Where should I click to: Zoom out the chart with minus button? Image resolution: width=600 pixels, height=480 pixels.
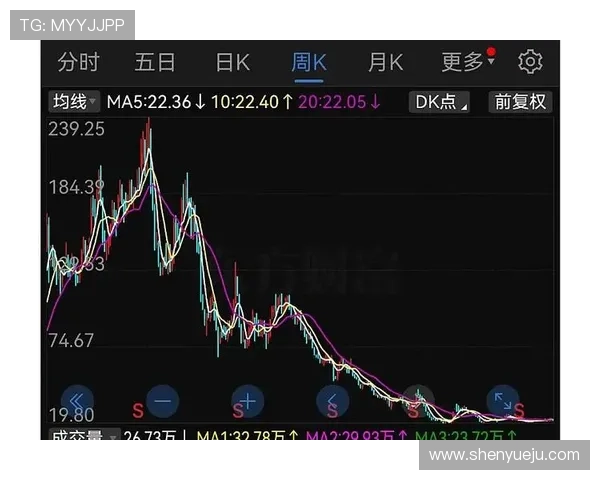(163, 401)
